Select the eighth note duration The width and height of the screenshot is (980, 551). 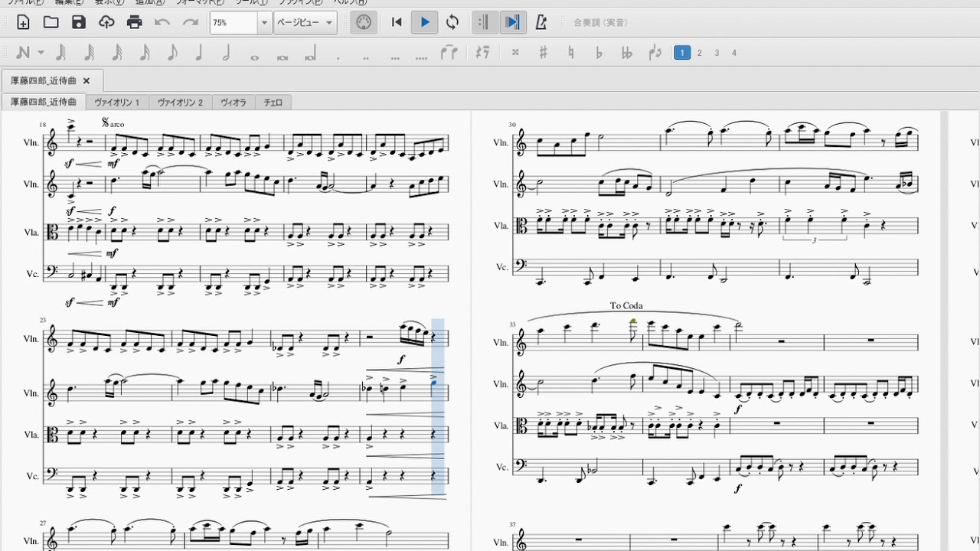point(171,53)
